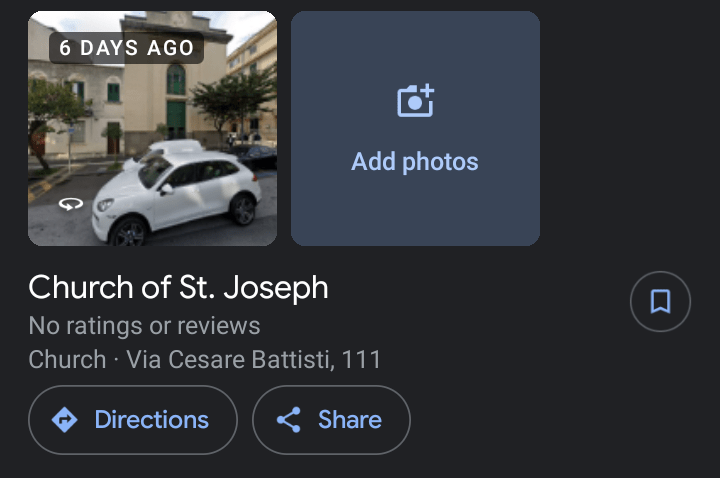The height and width of the screenshot is (478, 720).
Task: Tap the 'Church' category label
Action: 67,359
